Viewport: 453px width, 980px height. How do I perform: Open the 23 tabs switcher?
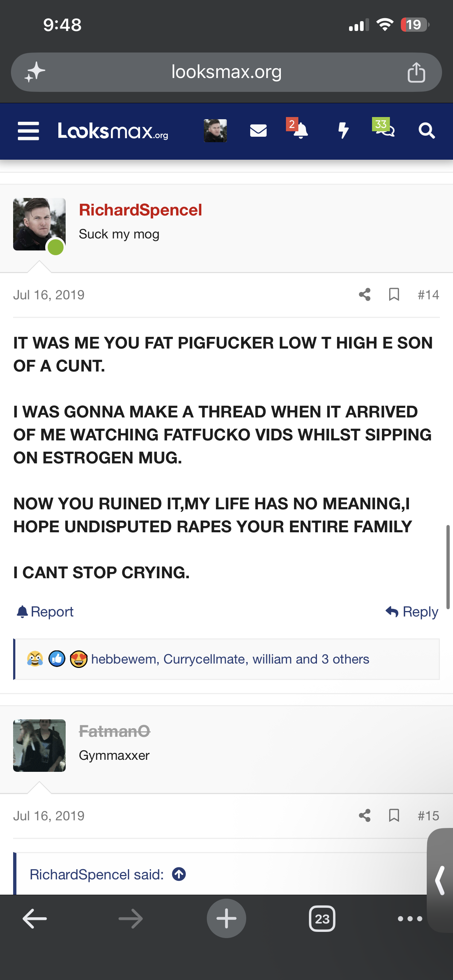[x=322, y=919]
